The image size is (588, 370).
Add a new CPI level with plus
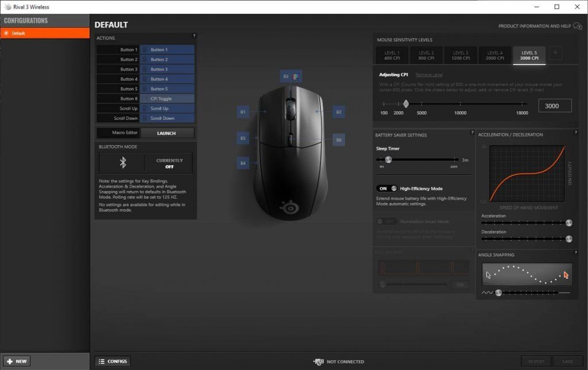(555, 53)
